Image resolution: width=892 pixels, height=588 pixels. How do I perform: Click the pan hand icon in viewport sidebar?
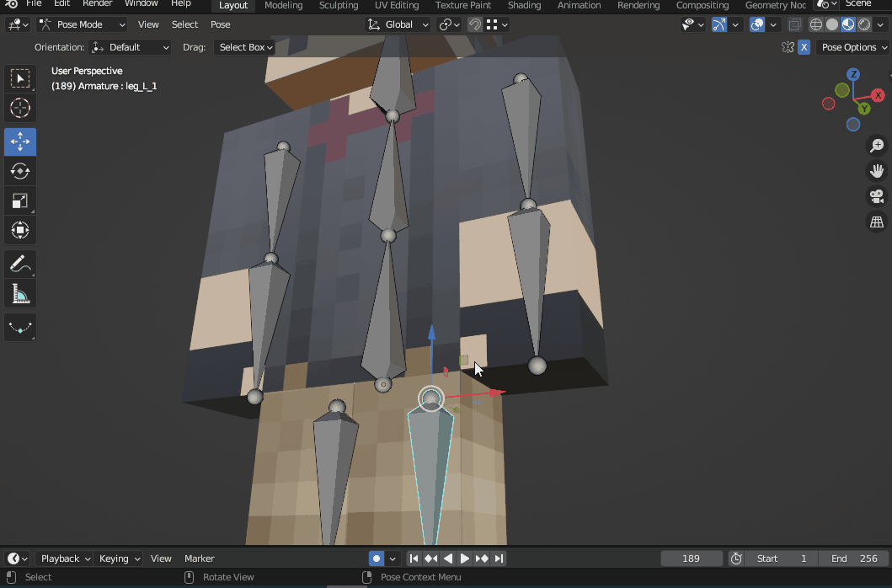876,170
